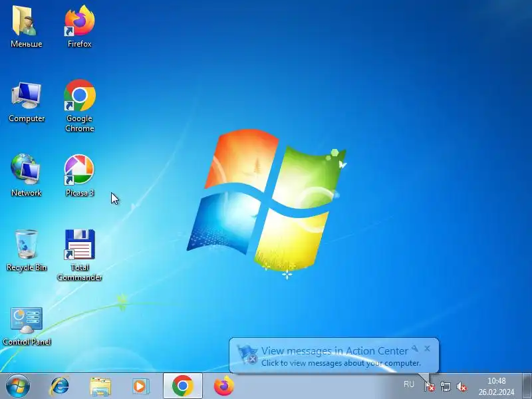Open the clock showing 10:48
Viewport: 532px width, 399px height.
(496, 386)
